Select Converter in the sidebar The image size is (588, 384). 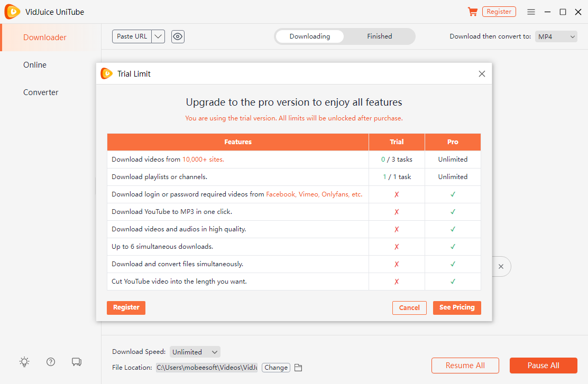pyautogui.click(x=41, y=92)
